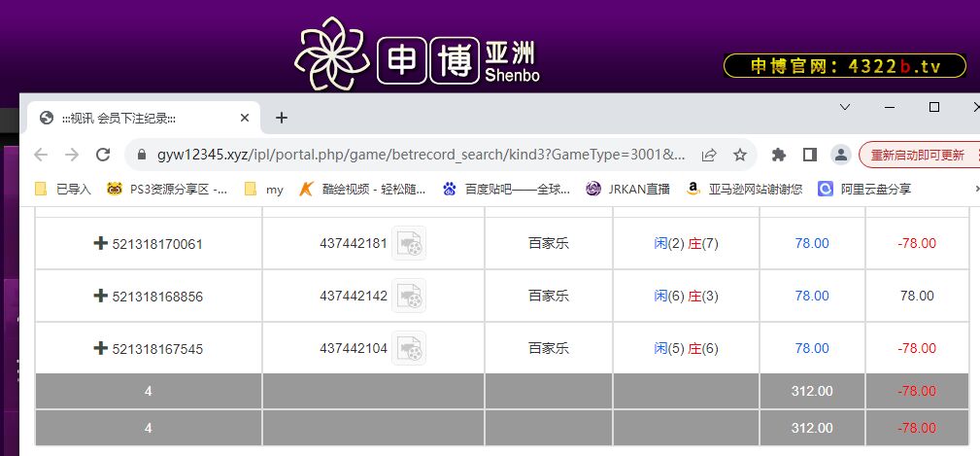Click result 闲(5) 庄(6)
980x456 pixels.
pos(687,348)
